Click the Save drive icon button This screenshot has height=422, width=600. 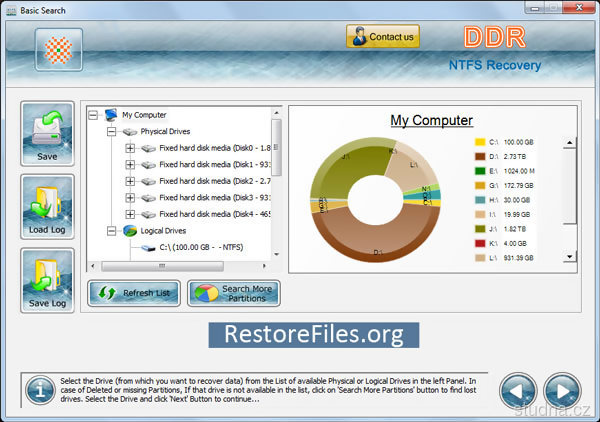[47, 134]
